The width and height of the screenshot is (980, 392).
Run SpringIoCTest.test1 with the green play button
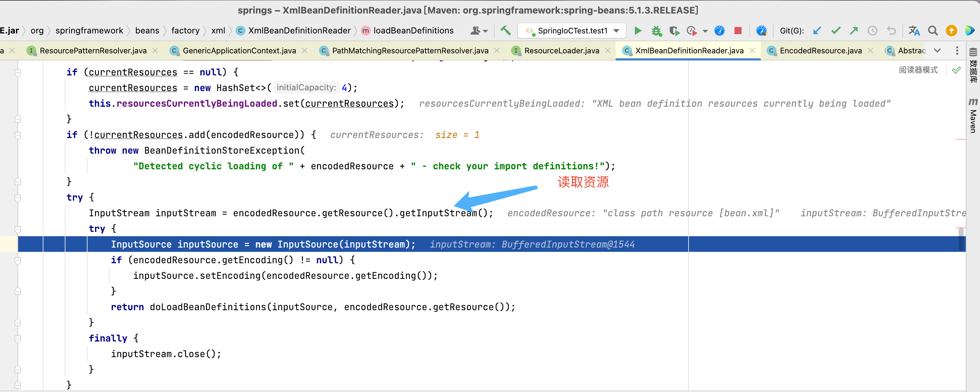[x=638, y=31]
